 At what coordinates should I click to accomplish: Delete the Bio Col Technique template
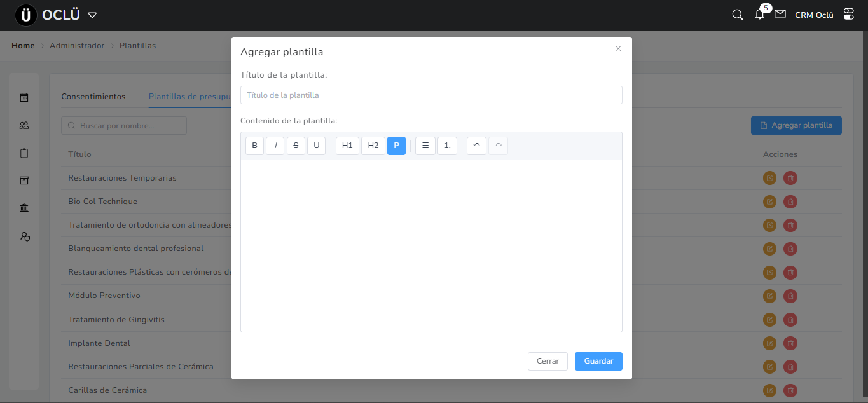click(790, 201)
